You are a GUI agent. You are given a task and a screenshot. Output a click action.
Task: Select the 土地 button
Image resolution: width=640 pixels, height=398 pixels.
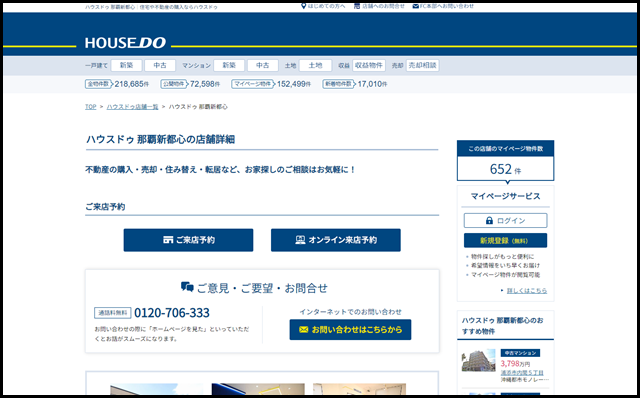pos(315,65)
